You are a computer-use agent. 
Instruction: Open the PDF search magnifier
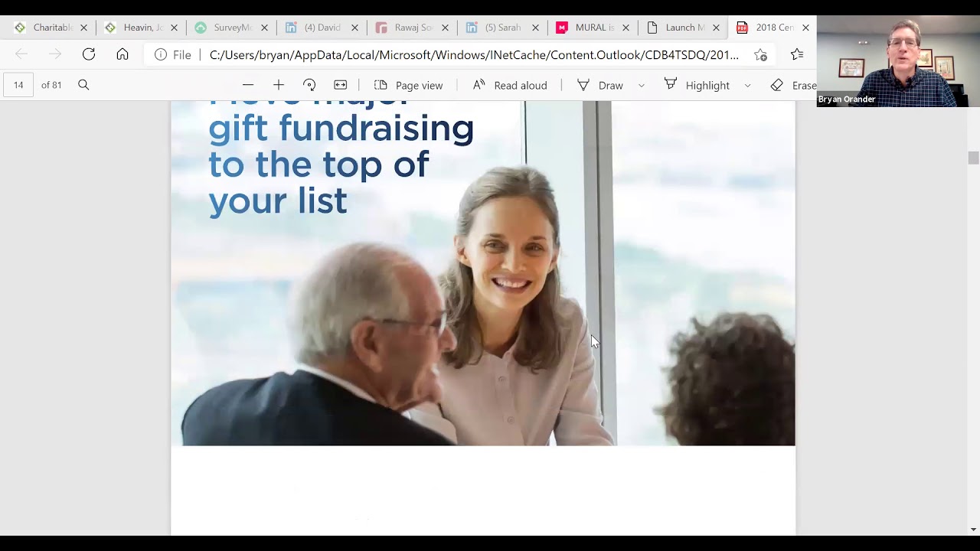[x=83, y=85]
